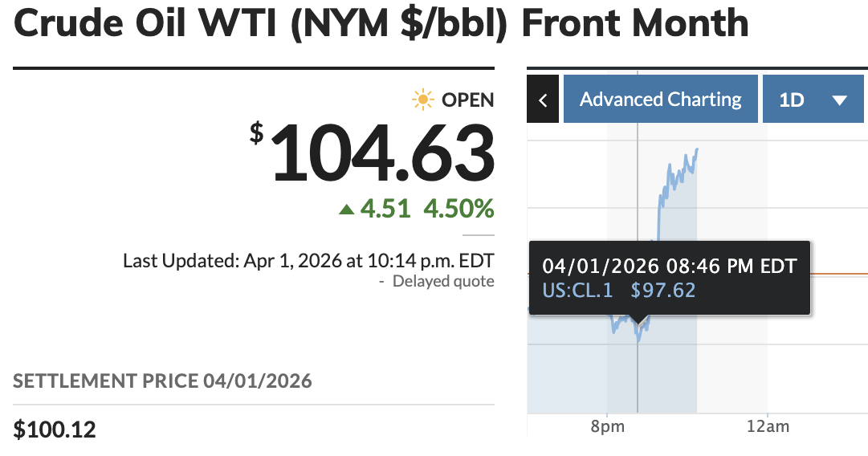Click the Last Updated timestamp text
Image resolution: width=868 pixels, height=456 pixels.
(x=308, y=261)
